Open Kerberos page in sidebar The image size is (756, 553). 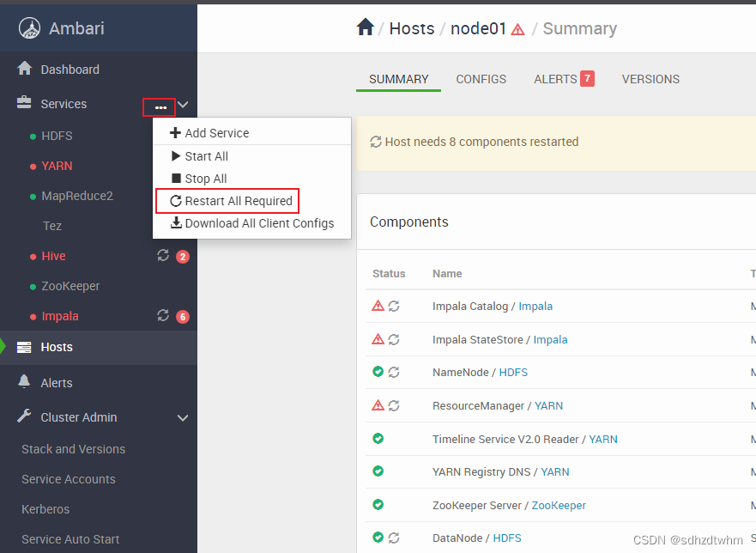pyautogui.click(x=45, y=509)
